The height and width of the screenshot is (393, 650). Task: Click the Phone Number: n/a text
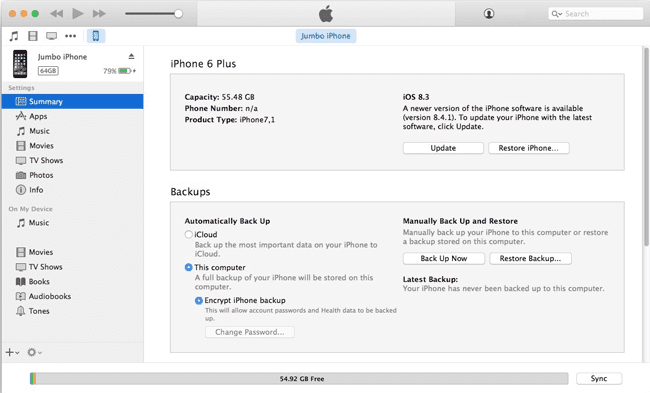pyautogui.click(x=221, y=108)
